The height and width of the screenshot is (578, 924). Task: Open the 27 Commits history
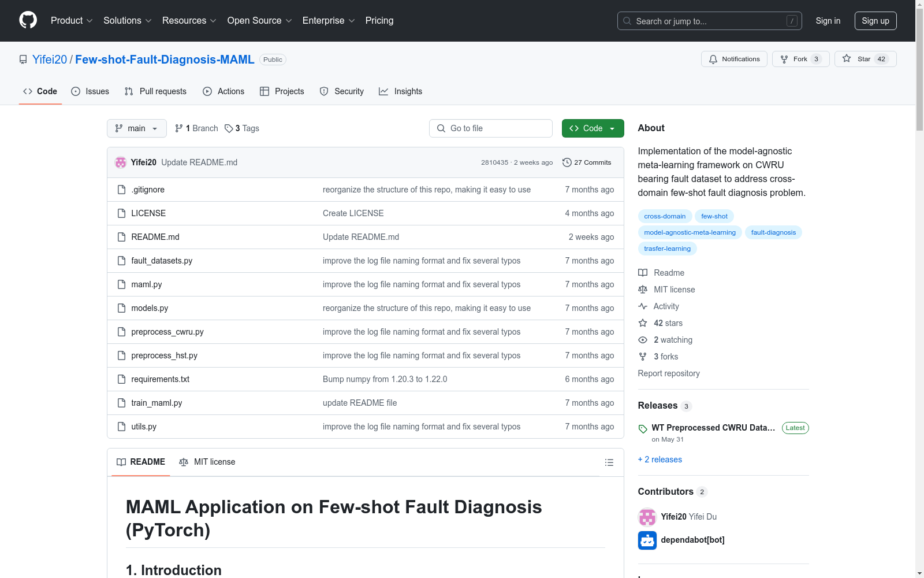coord(587,162)
